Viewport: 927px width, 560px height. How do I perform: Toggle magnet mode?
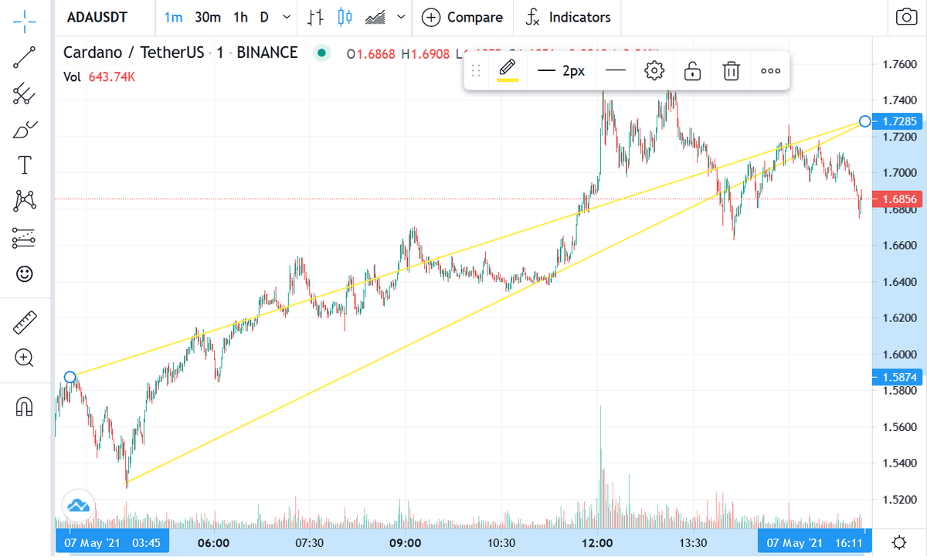25,406
